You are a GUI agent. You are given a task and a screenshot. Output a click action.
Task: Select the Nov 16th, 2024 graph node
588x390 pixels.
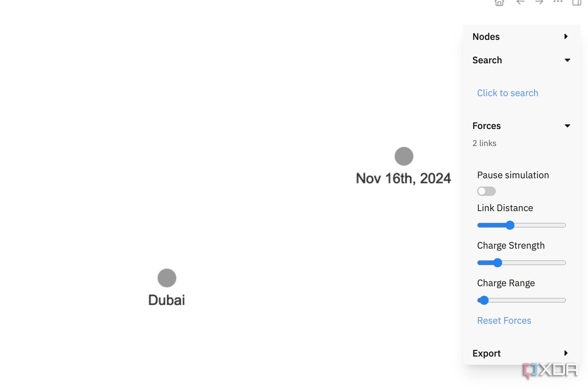(x=404, y=156)
